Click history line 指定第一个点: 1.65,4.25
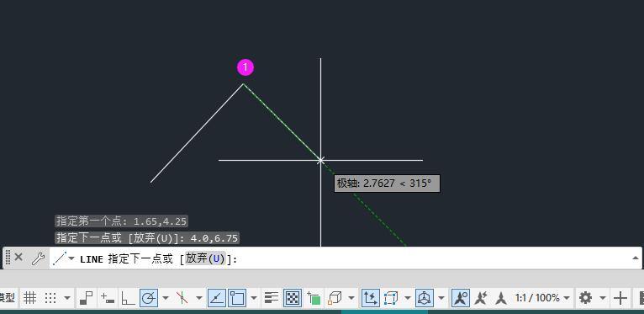The image size is (644, 314). click(122, 221)
